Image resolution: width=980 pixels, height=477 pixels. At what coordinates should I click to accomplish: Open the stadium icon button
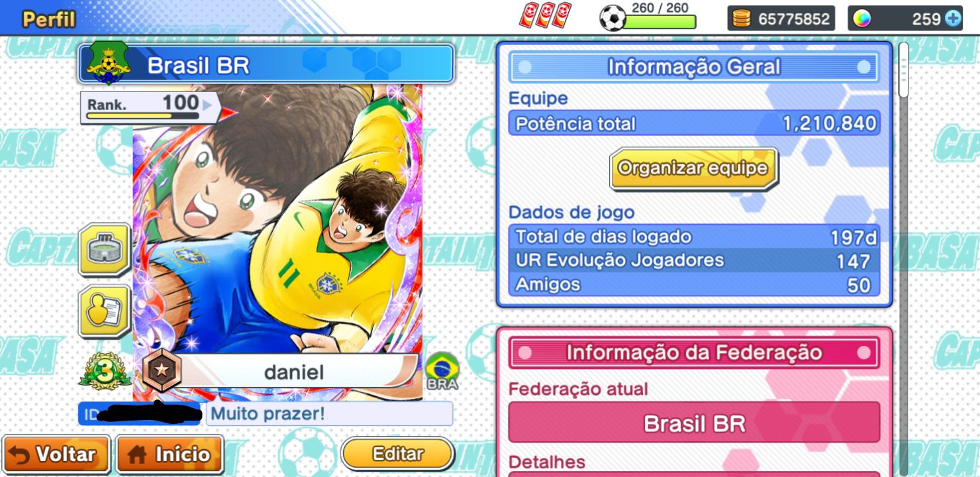[105, 250]
